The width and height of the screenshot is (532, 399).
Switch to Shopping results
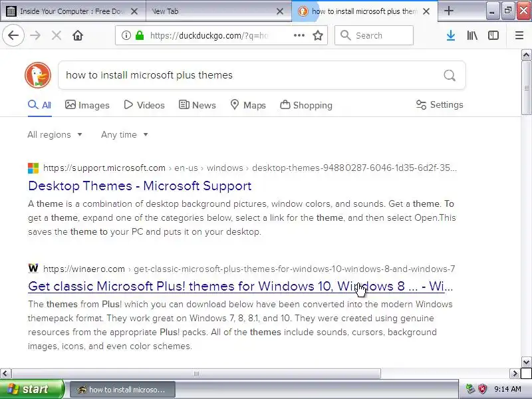click(306, 105)
